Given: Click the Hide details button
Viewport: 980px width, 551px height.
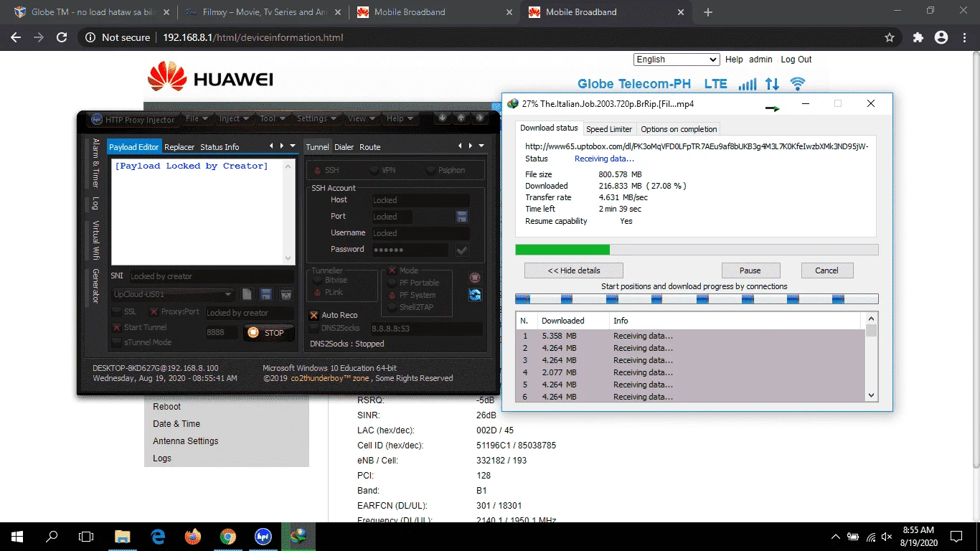Looking at the screenshot, I should pos(574,270).
